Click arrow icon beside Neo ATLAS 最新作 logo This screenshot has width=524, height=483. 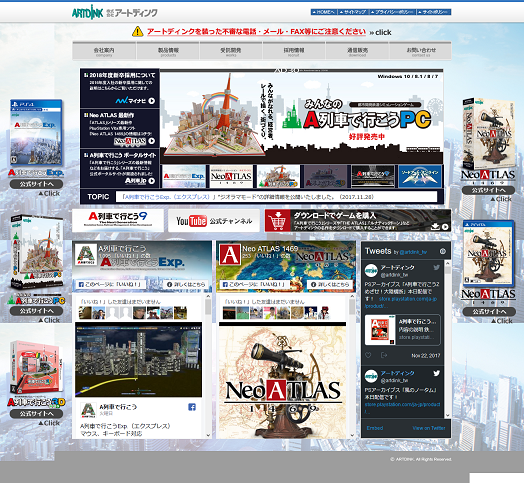click(x=152, y=141)
